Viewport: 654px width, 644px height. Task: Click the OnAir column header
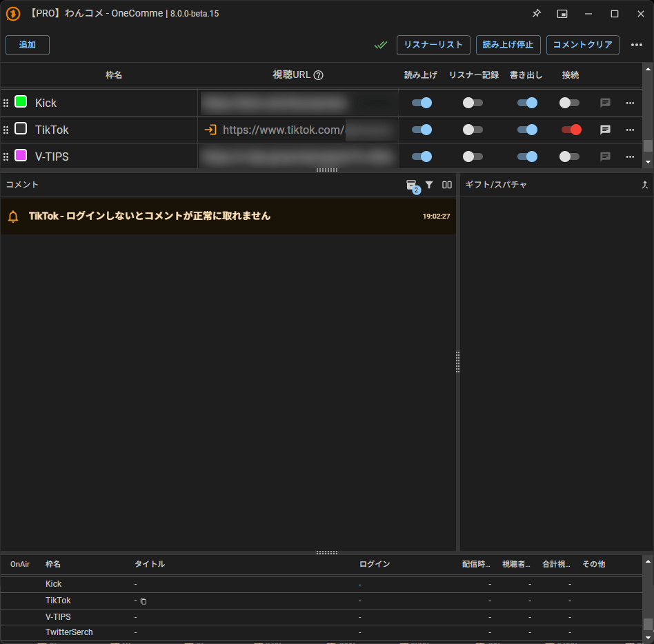pyautogui.click(x=20, y=564)
